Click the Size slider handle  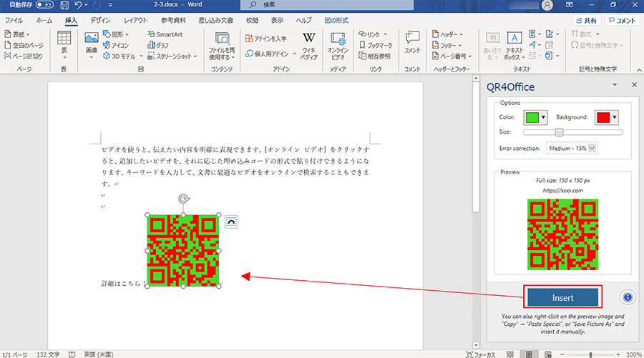point(559,132)
